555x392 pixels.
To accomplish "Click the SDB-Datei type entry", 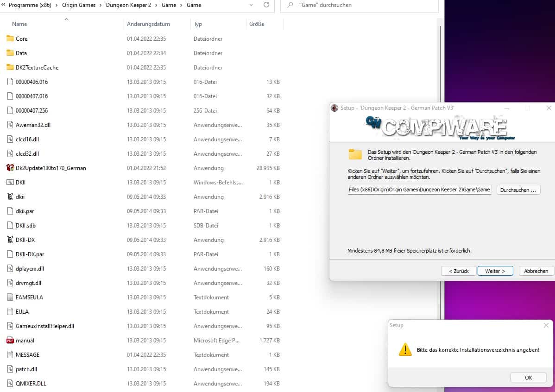I will pyautogui.click(x=206, y=226).
